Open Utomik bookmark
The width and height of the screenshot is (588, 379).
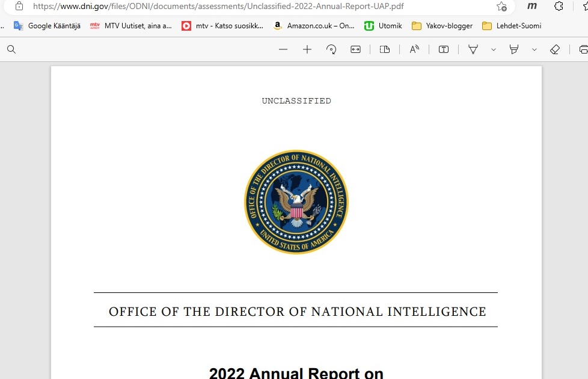pos(383,25)
